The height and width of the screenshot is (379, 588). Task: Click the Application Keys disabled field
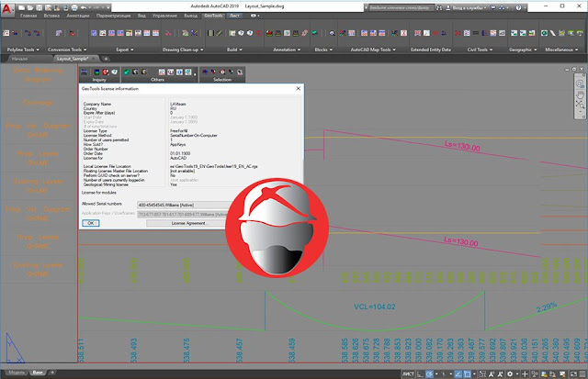[183, 214]
